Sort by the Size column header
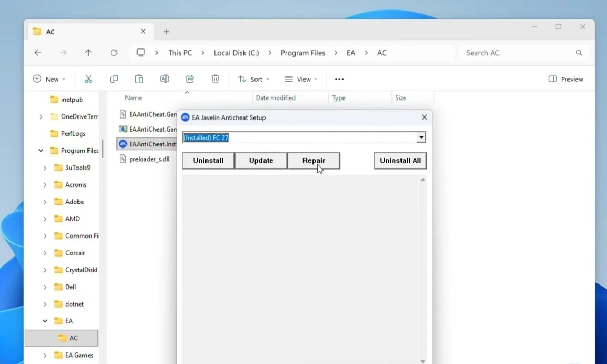The width and height of the screenshot is (607, 364). pyautogui.click(x=400, y=98)
